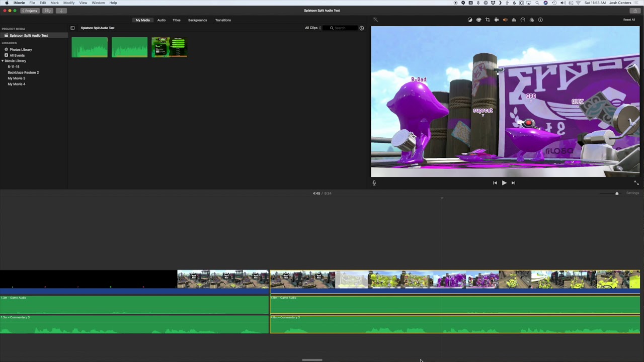The width and height of the screenshot is (644, 362).
Task: Open the color correction palette tool
Action: tap(478, 20)
